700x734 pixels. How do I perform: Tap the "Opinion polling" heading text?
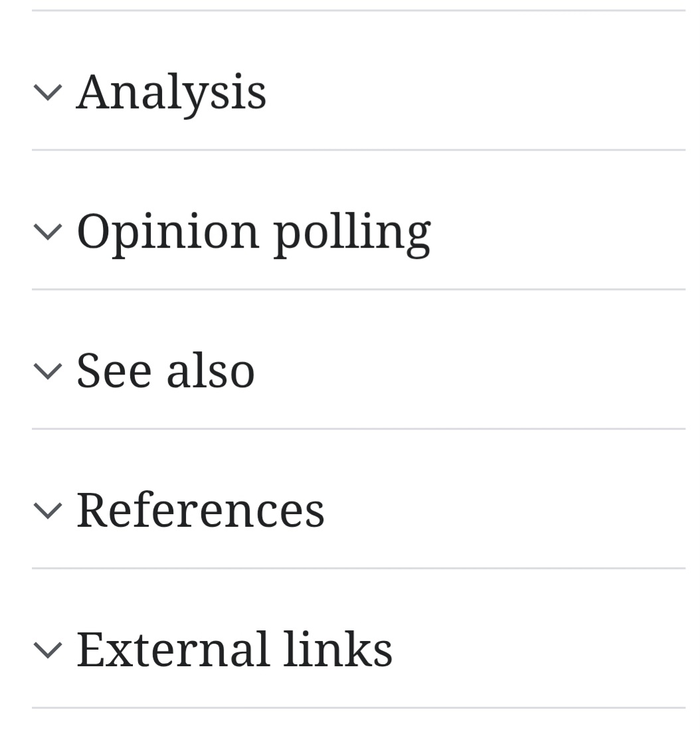[253, 231]
